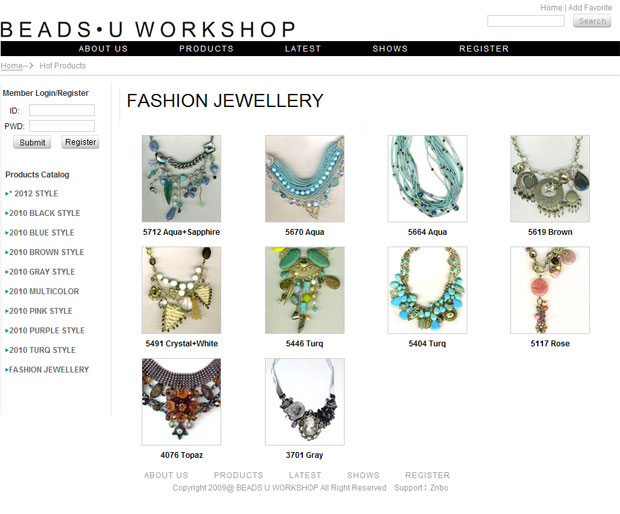This screenshot has height=514, width=620.
Task: Open the 5404 Turq necklace thumbnail
Action: tap(427, 290)
